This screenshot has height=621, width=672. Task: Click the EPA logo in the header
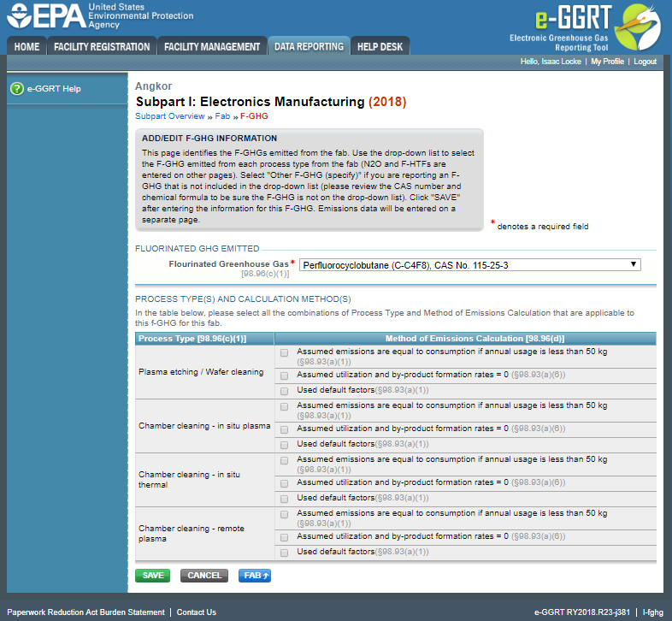click(100, 16)
